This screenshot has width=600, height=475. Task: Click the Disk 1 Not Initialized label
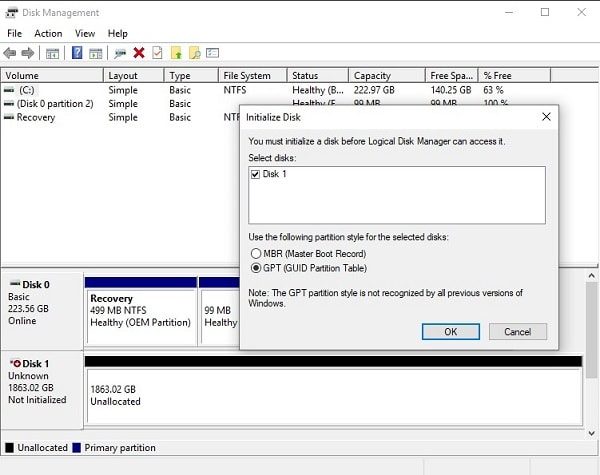point(37,400)
